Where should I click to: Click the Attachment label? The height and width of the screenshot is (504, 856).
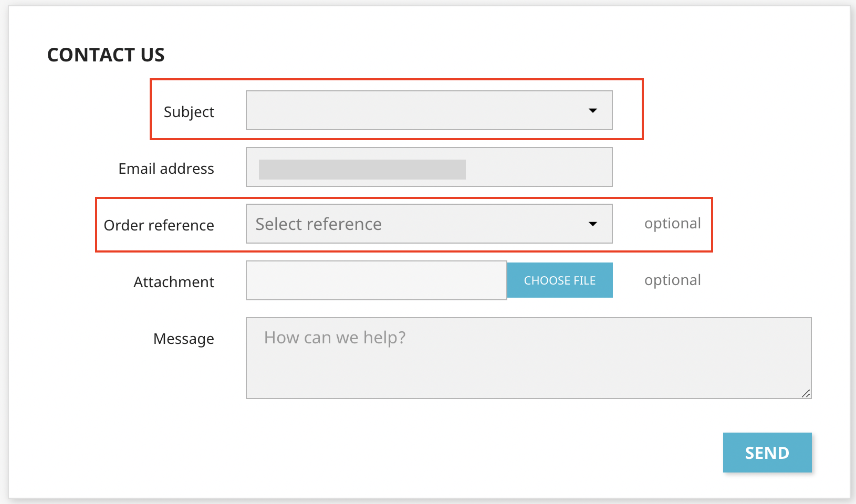(173, 281)
